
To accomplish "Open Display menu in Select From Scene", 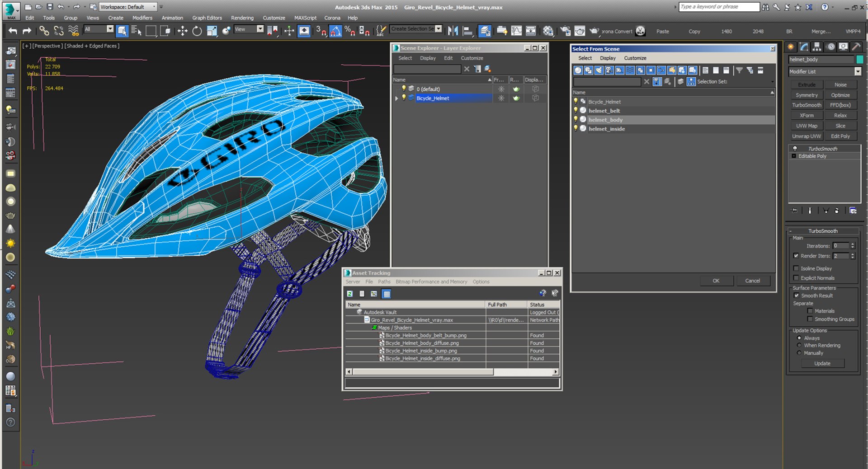I will [608, 58].
